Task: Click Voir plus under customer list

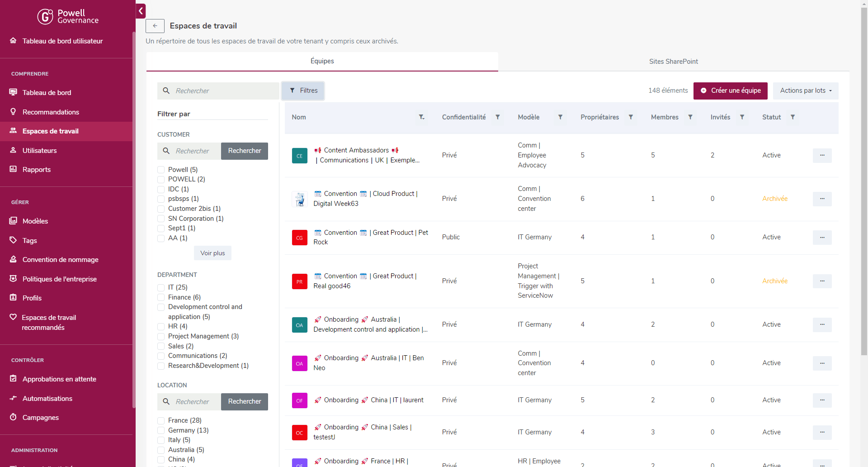Action: (212, 253)
